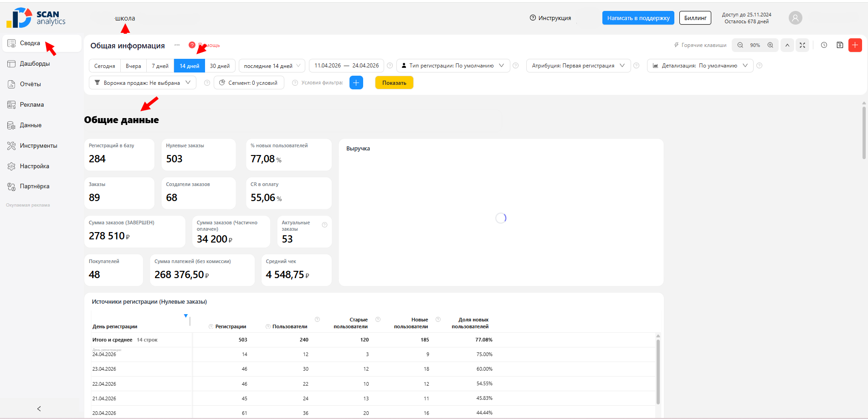This screenshot has width=868, height=419.
Task: Click the page vertical scrollbar
Action: (864, 132)
